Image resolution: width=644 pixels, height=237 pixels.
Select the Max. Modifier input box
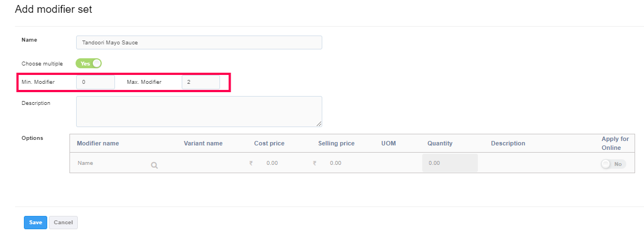[x=201, y=82]
